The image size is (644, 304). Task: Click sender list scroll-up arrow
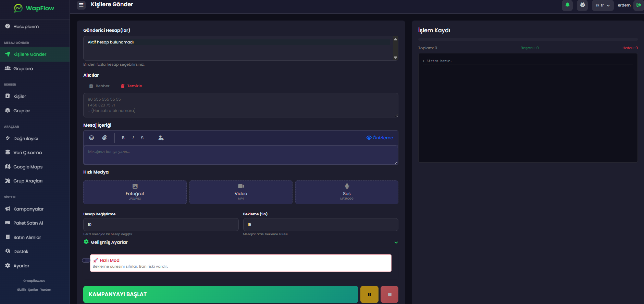(395, 39)
